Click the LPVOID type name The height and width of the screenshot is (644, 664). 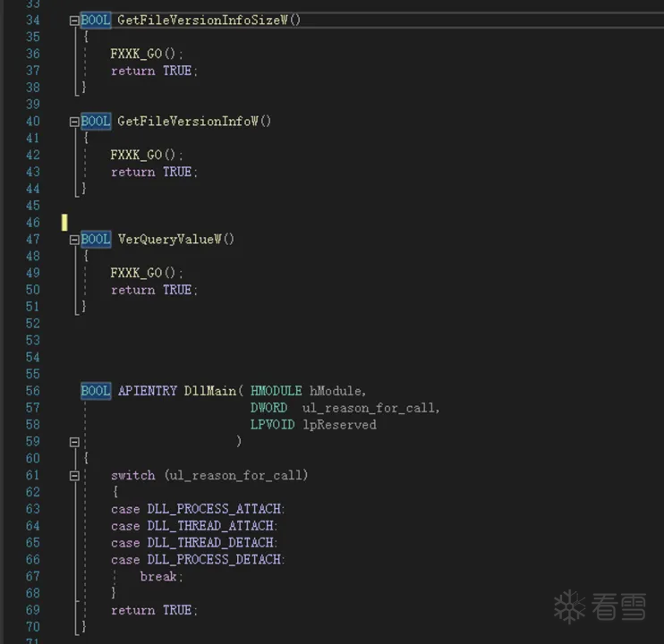click(272, 424)
